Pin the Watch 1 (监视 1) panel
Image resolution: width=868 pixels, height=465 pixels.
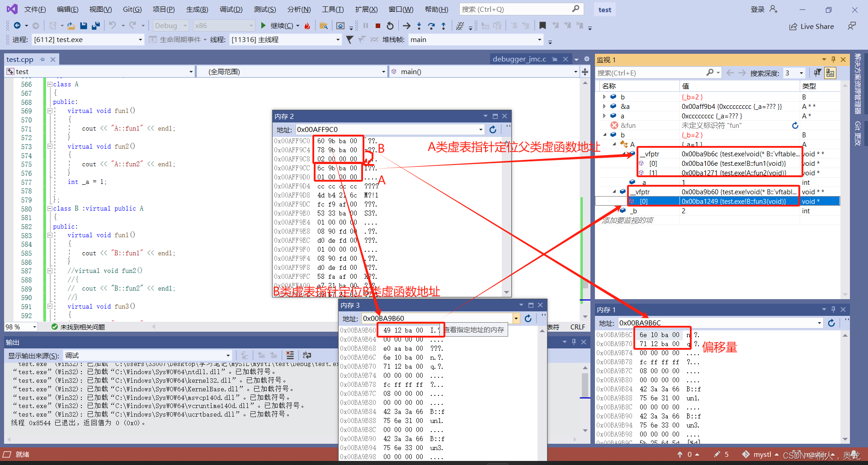click(833, 60)
